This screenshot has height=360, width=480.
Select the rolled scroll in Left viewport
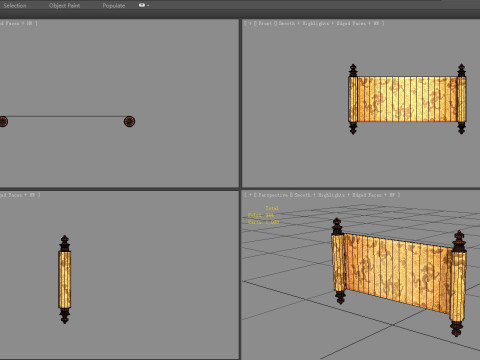click(65, 279)
